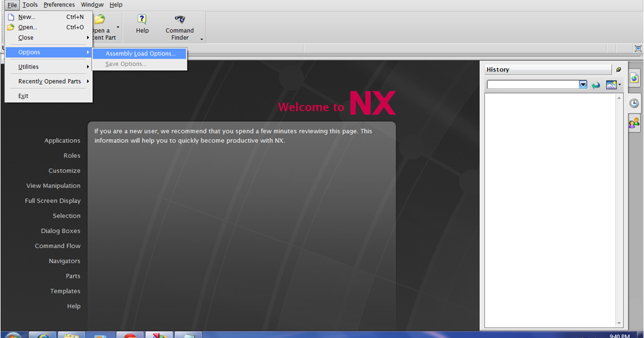The width and height of the screenshot is (644, 338).
Task: Launch Command Finder from the toolbar
Action: [179, 24]
